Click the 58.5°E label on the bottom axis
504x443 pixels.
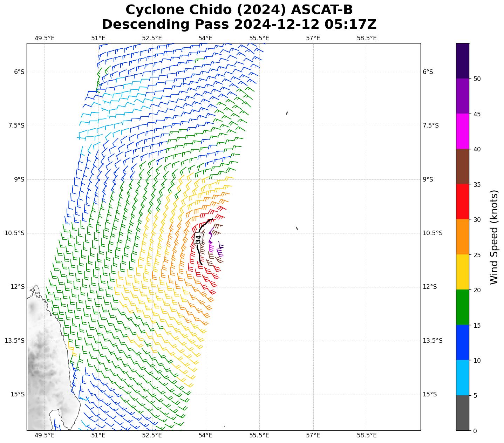pos(367,435)
